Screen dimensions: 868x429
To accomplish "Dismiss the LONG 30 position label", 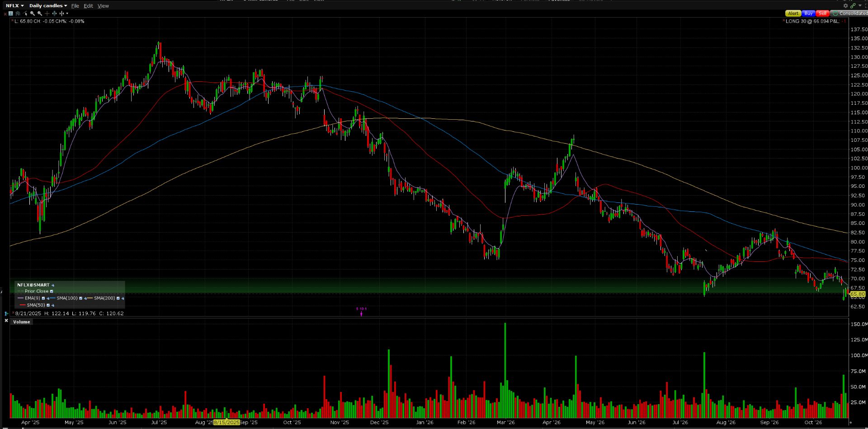I will (783, 20).
